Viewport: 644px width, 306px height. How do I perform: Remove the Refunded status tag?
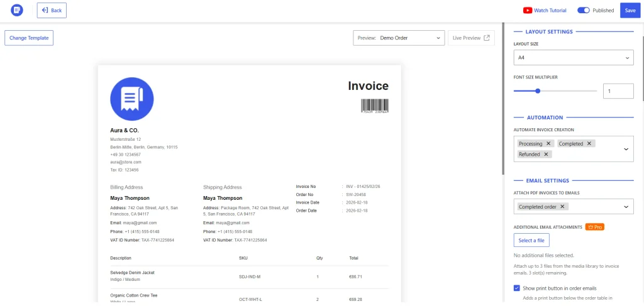pyautogui.click(x=546, y=154)
